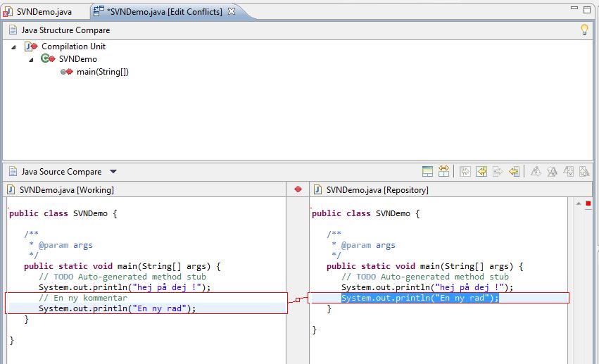Minimize the editor area
The image size is (599, 364).
coord(574,8)
